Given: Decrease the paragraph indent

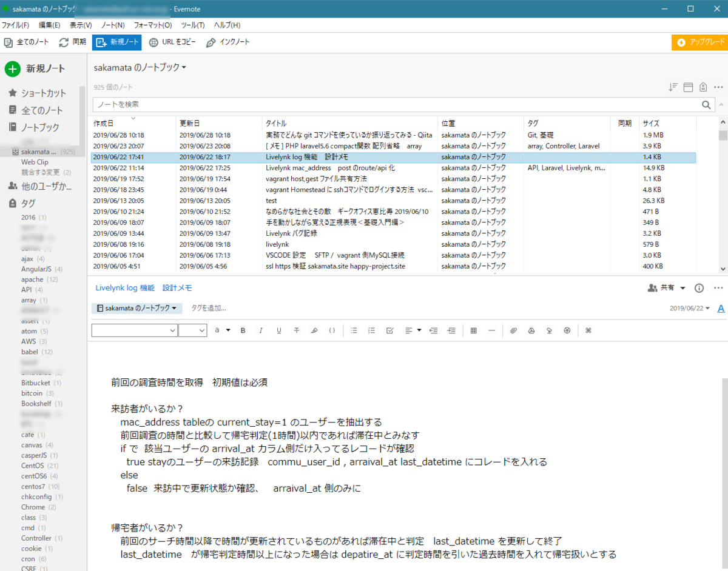Looking at the screenshot, I should click(x=433, y=330).
